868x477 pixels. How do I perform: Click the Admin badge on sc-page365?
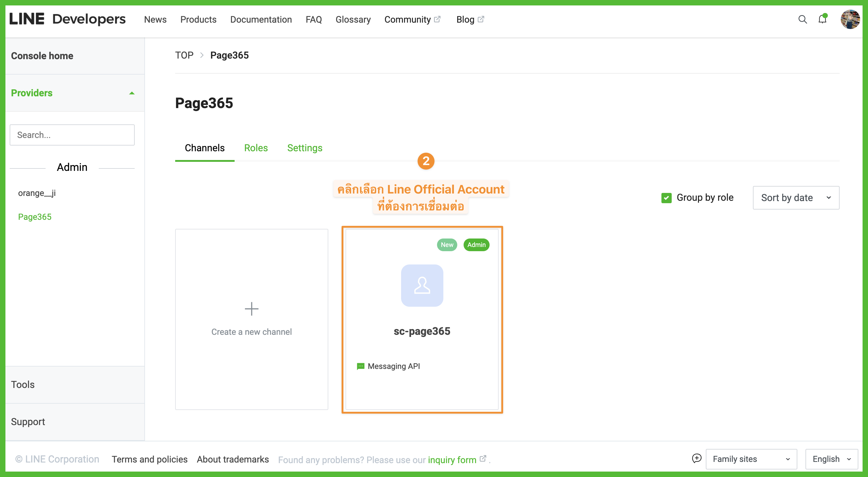tap(476, 245)
